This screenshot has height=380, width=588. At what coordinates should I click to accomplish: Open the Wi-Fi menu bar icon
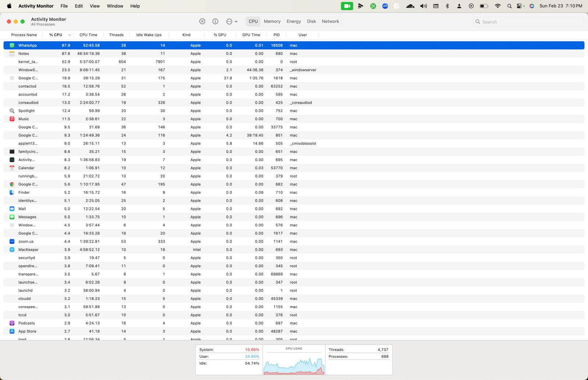(x=498, y=6)
